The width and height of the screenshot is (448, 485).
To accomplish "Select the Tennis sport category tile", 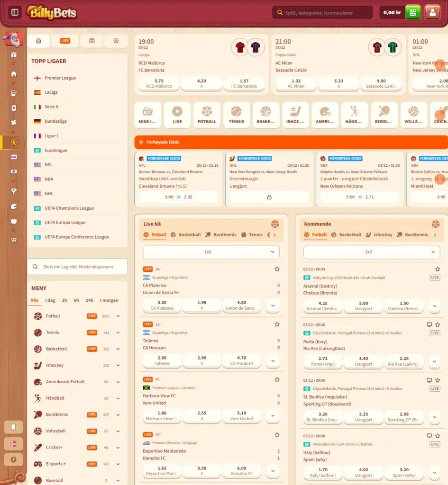I will click(x=236, y=115).
